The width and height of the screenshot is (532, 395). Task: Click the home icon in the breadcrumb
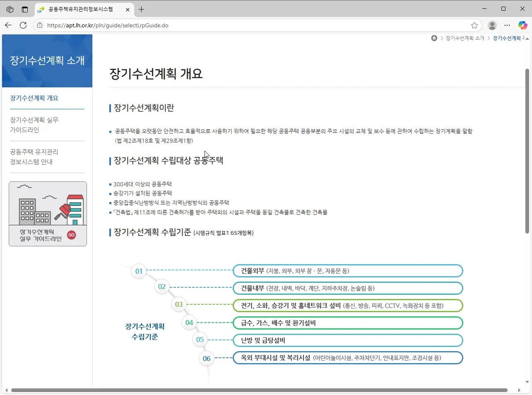point(434,38)
